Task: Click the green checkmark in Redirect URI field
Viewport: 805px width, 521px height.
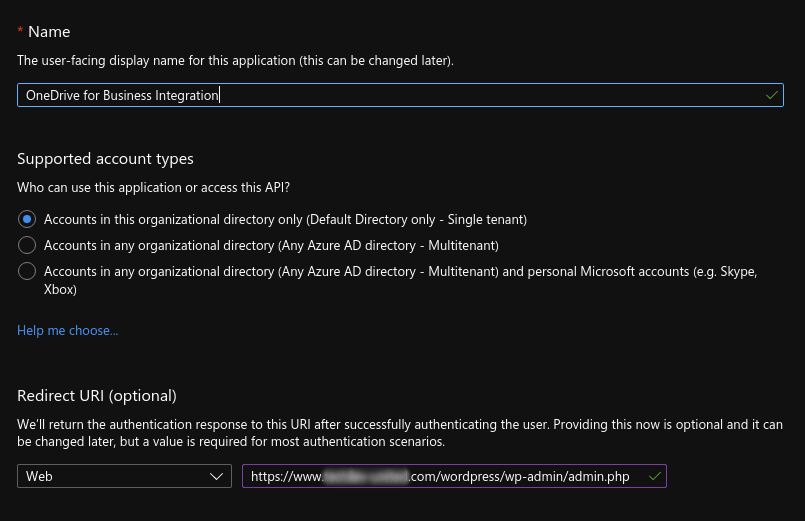Action: [x=654, y=477]
